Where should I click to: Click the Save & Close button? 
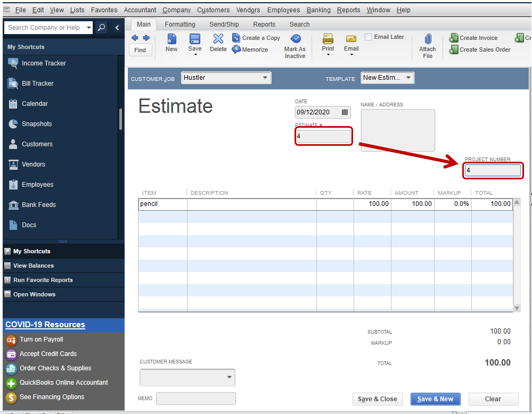[x=377, y=399]
